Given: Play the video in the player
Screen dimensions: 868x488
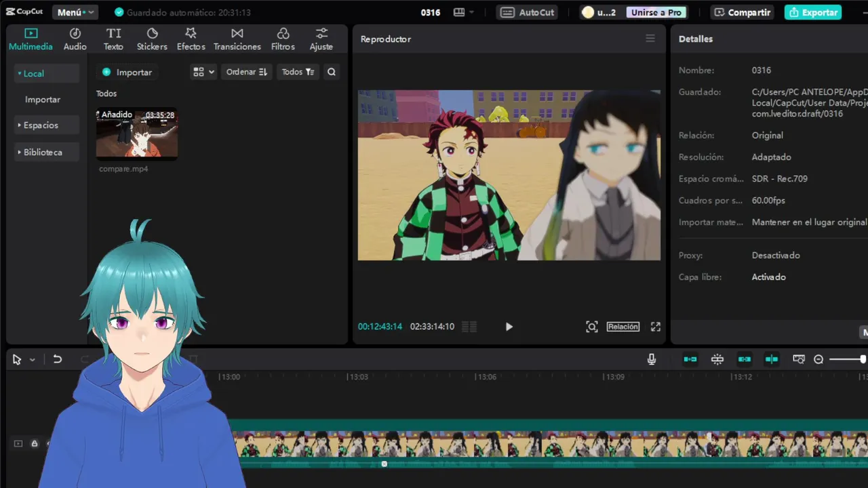Looking at the screenshot, I should [x=509, y=327].
